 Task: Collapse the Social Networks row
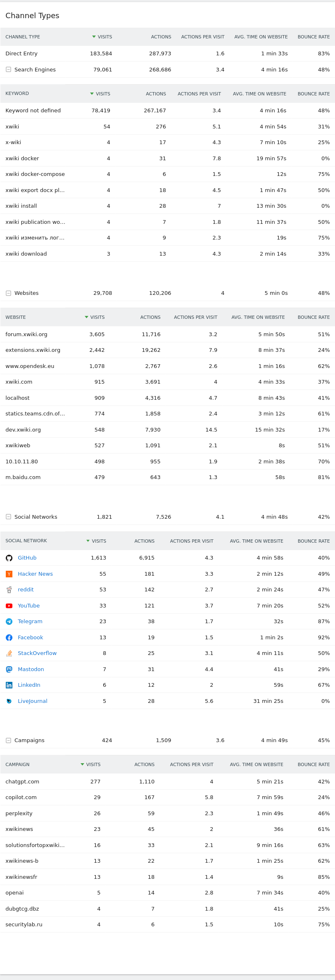point(8,517)
